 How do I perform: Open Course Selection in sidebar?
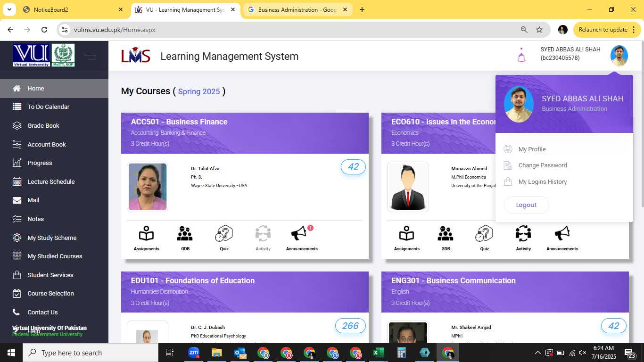click(x=54, y=293)
